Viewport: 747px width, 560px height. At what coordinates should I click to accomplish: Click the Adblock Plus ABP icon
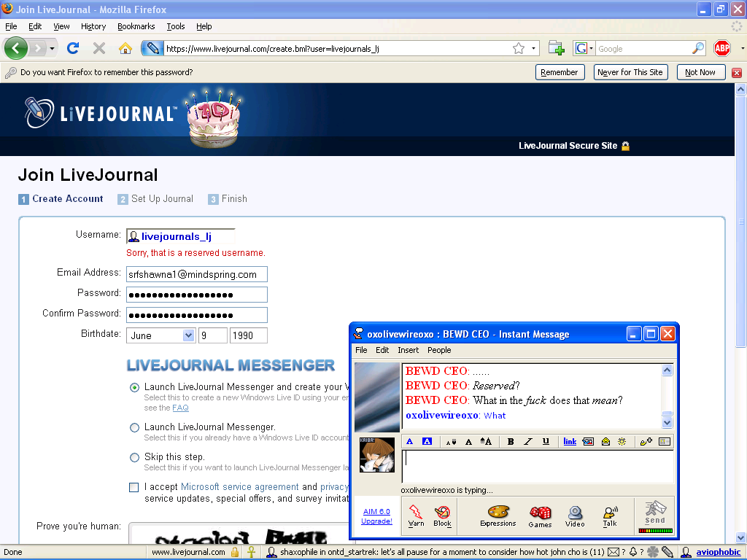coord(722,48)
